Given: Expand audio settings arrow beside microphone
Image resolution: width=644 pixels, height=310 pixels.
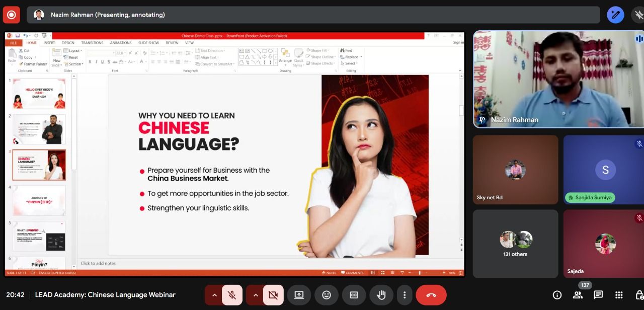Looking at the screenshot, I should [x=214, y=295].
